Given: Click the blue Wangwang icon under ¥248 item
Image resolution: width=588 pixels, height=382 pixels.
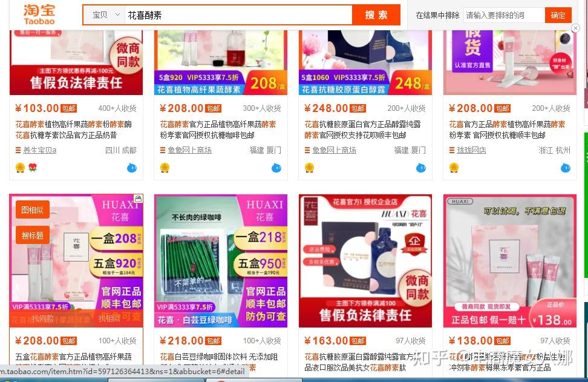Looking at the screenshot, I should [421, 167].
